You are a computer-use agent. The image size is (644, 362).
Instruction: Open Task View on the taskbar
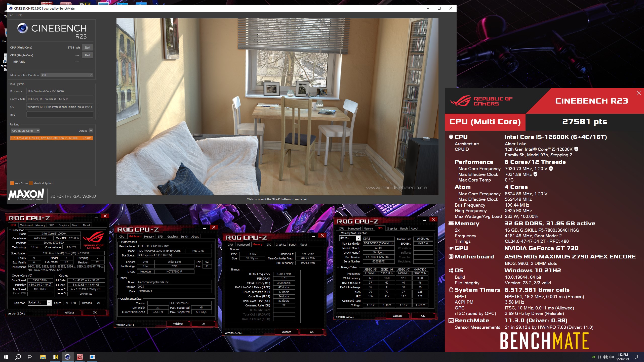click(30, 357)
